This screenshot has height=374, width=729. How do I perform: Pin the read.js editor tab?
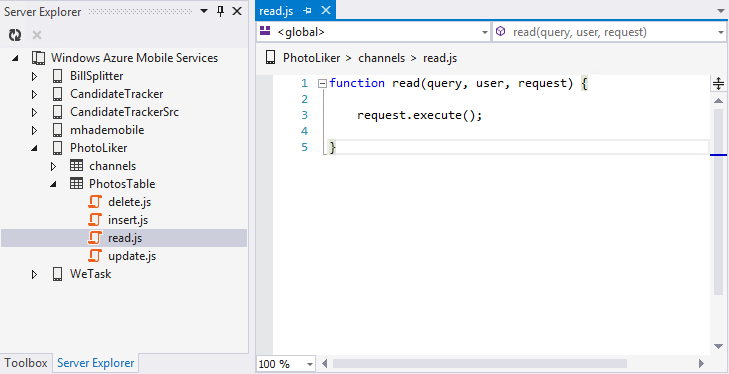tap(307, 11)
